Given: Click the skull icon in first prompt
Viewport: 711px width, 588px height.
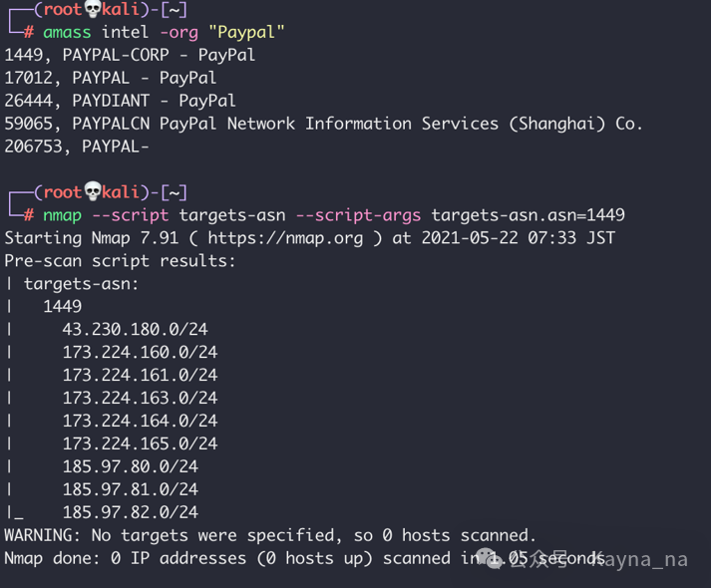Looking at the screenshot, I should 93,9.
